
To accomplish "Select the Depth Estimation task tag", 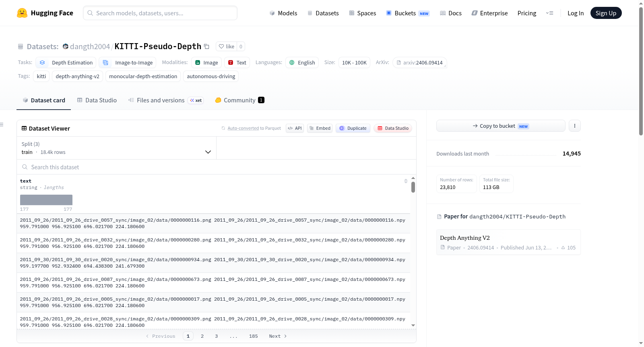I will pos(66,62).
